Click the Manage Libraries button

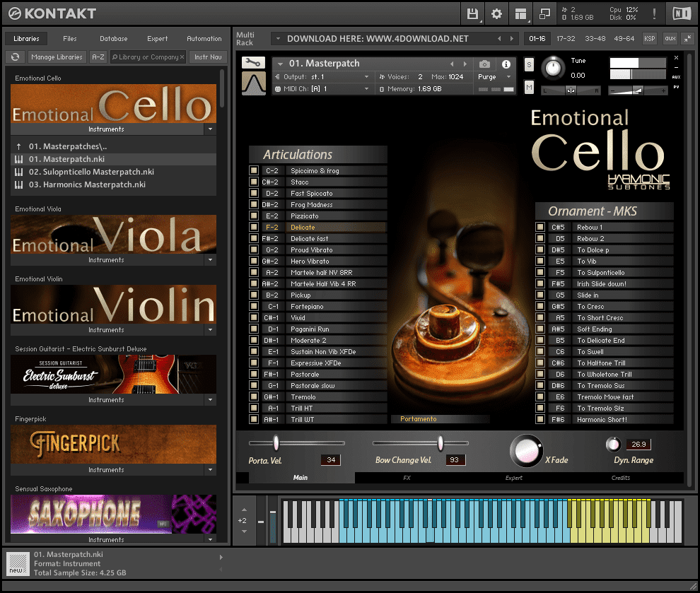tap(57, 57)
